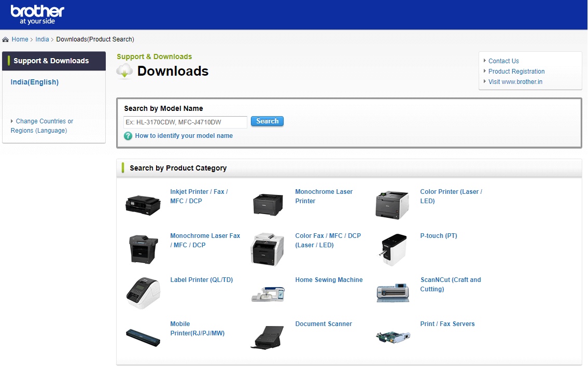Open Color Fax / MFC / DCP (Laser / LED)
The width and height of the screenshot is (588, 367).
click(328, 241)
